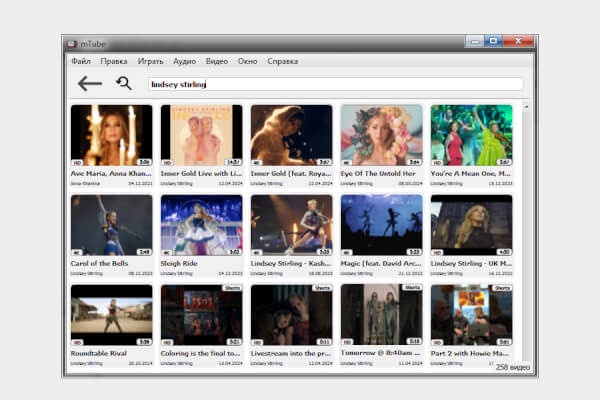Screen dimensions: 600x400
Task: Open the Inner Gold Live video thumbnail
Action: click(x=202, y=135)
